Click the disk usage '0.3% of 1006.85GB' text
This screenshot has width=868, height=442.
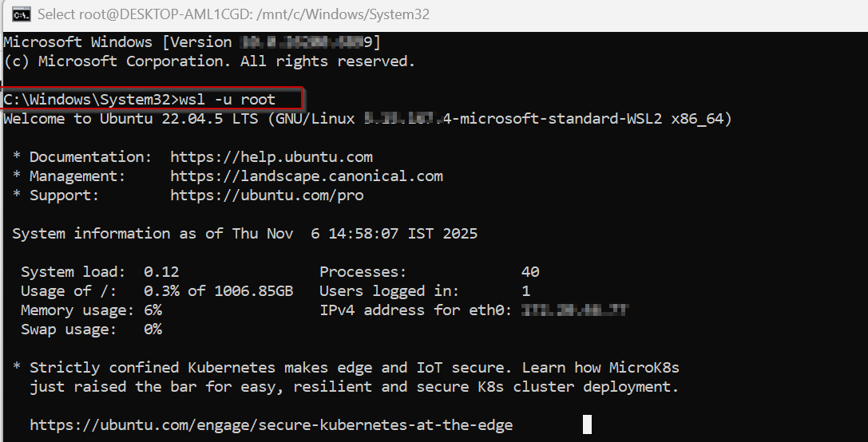[x=218, y=291]
